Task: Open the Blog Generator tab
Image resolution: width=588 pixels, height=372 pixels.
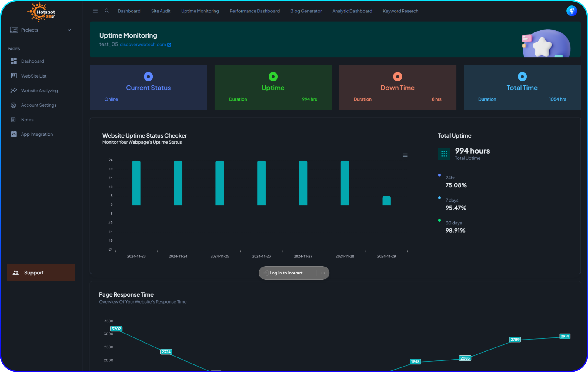Action: 306,11
